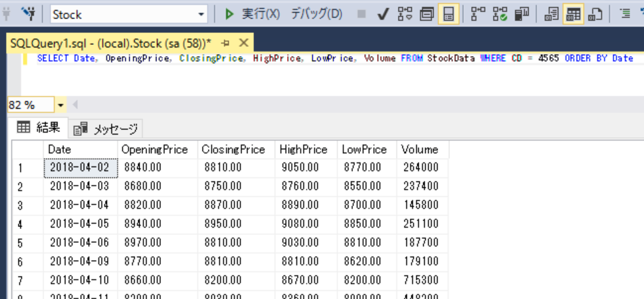Select the Date column header
The image size is (644, 299).
pyautogui.click(x=80, y=149)
